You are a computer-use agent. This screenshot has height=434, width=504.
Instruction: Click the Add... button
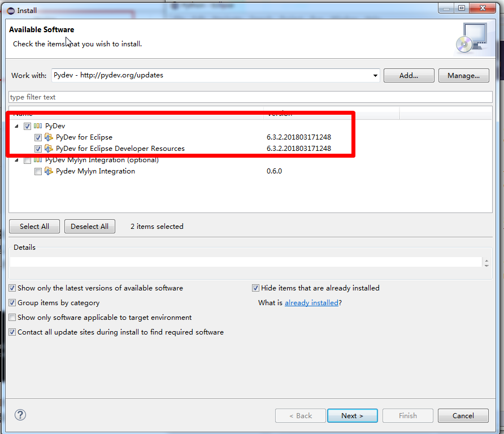pos(409,76)
